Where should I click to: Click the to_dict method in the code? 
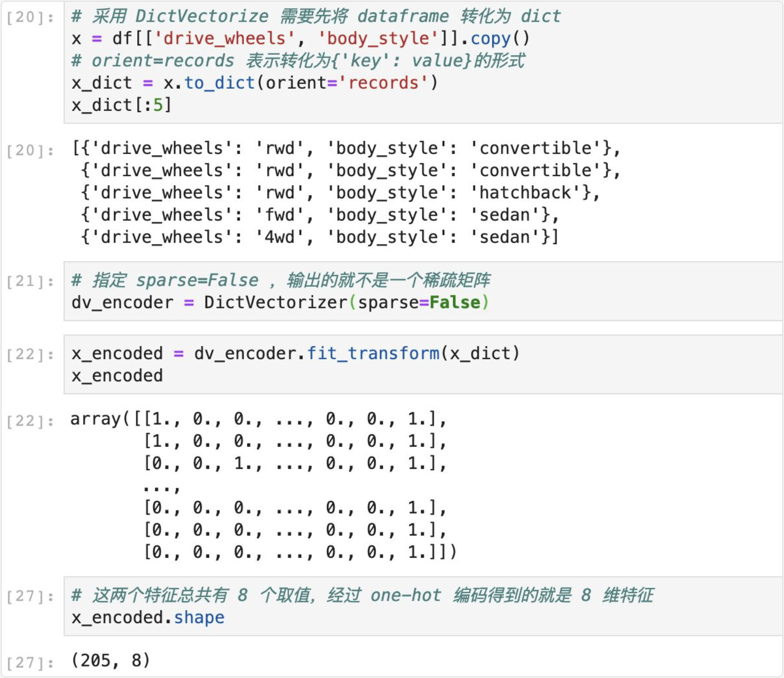[219, 83]
